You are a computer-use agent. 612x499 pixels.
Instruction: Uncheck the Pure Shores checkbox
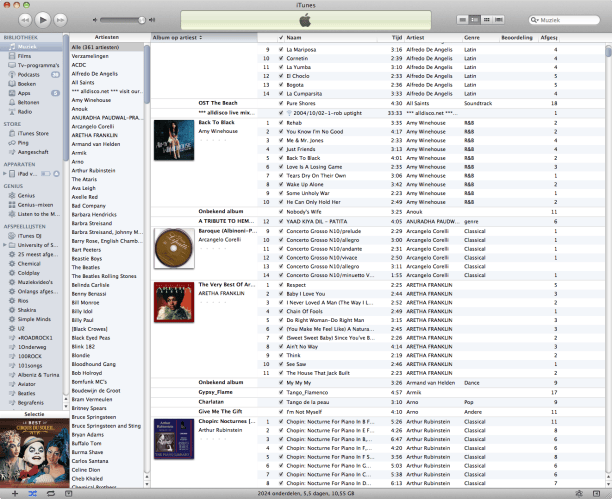coord(281,103)
